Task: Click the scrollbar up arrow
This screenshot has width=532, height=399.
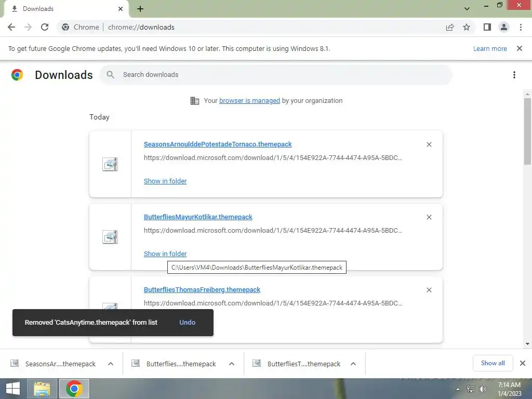Action: point(527,94)
